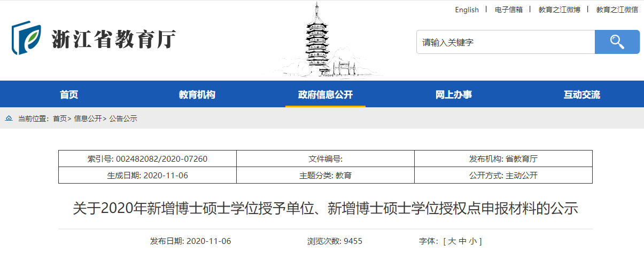Set font size to small (小)

[472, 241]
